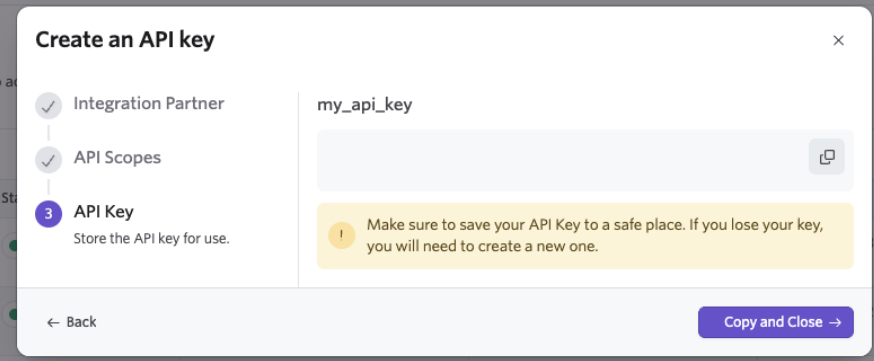Close the Create an API key dialog
The width and height of the screenshot is (874, 361).
(x=838, y=41)
